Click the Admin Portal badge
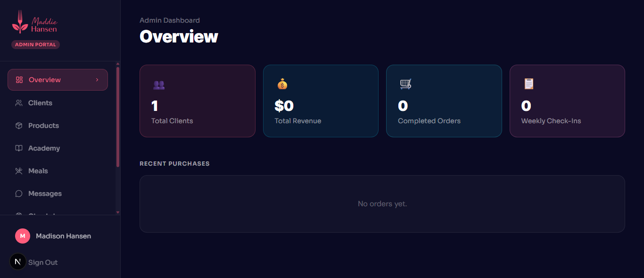 tap(35, 44)
